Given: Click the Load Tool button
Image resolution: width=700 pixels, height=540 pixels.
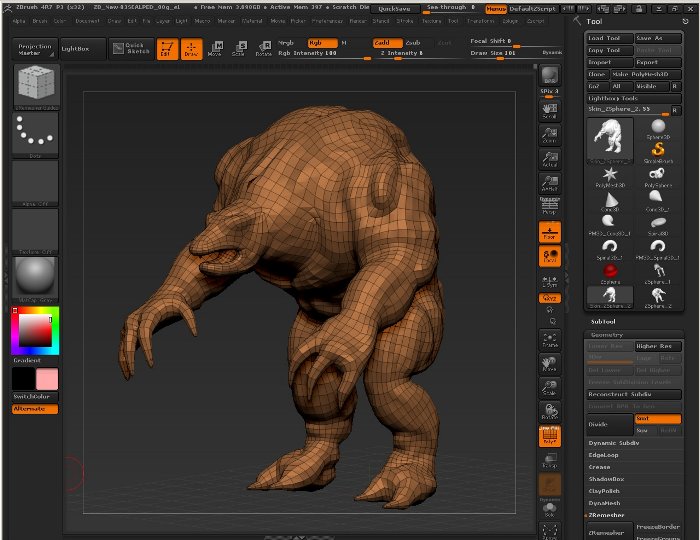Looking at the screenshot, I should click(609, 38).
